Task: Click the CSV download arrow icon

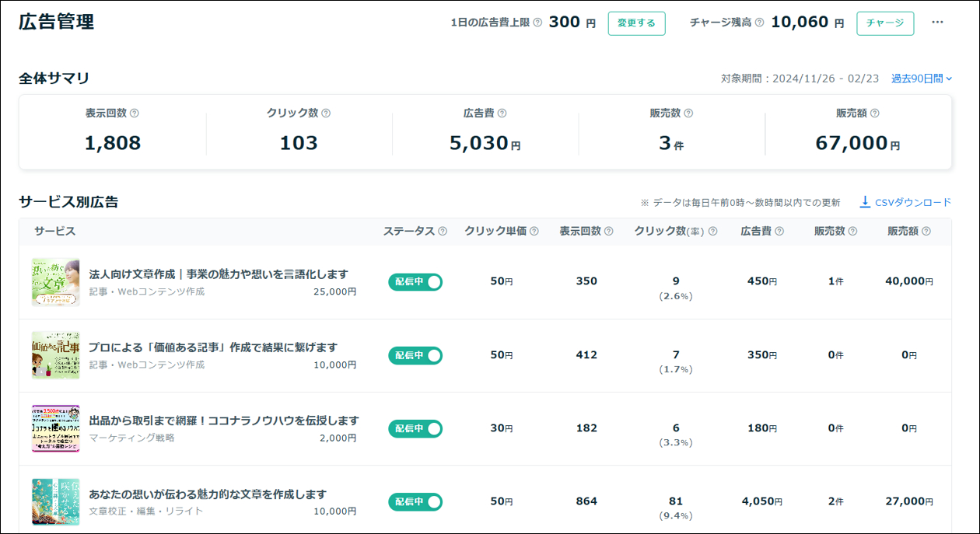Action: point(864,202)
